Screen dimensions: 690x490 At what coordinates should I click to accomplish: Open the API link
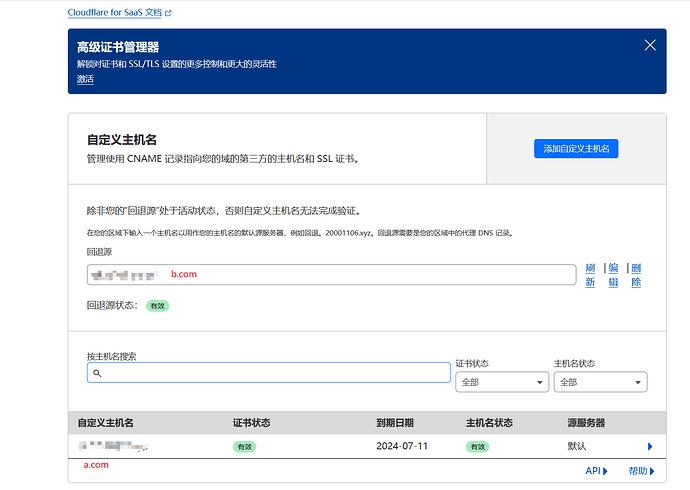tap(596, 471)
